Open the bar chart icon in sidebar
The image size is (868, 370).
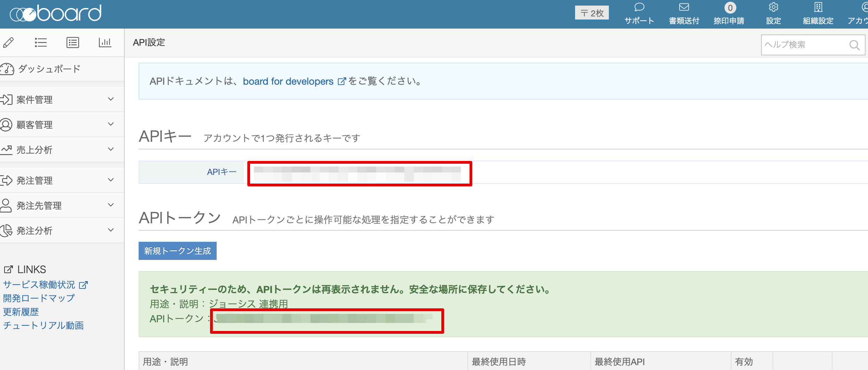coord(105,43)
